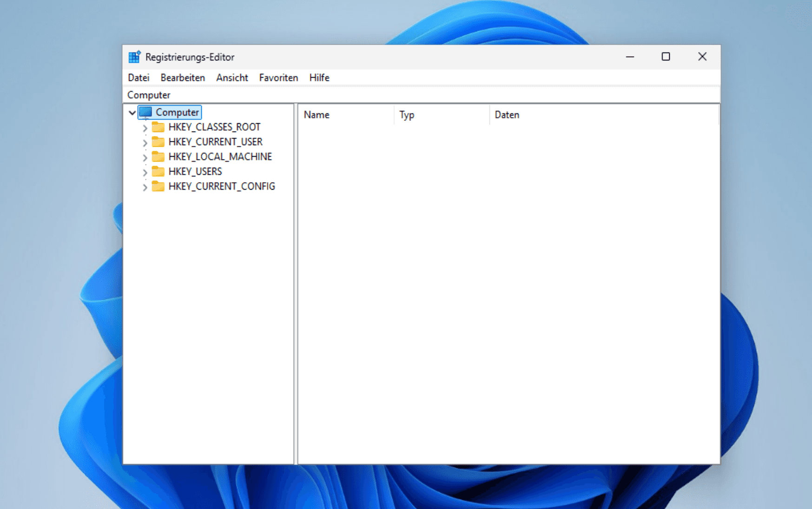The height and width of the screenshot is (509, 812).
Task: Select the HKEY_CLASSES_ROOT label
Action: point(214,127)
